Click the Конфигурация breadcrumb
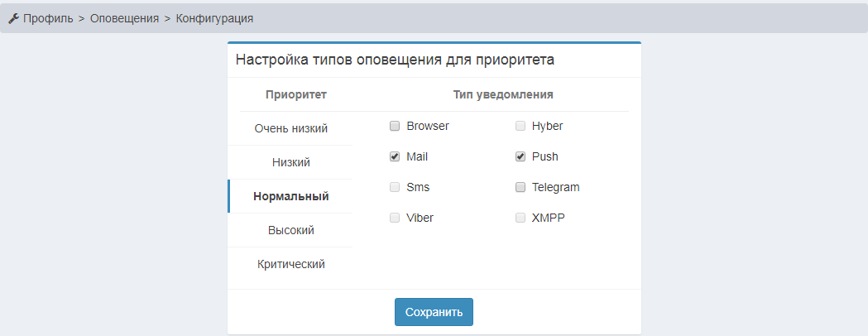The width and height of the screenshot is (868, 336). 214,17
